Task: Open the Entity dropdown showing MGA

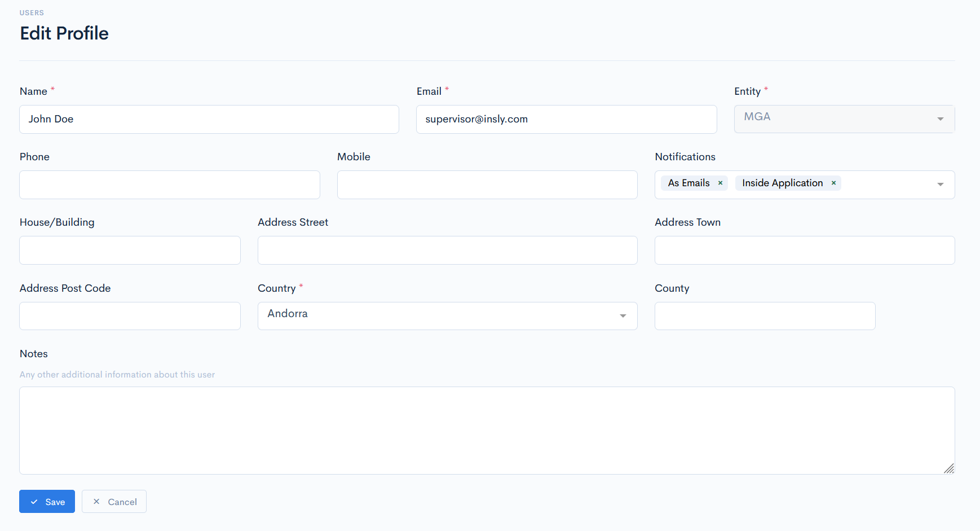Action: (x=844, y=119)
